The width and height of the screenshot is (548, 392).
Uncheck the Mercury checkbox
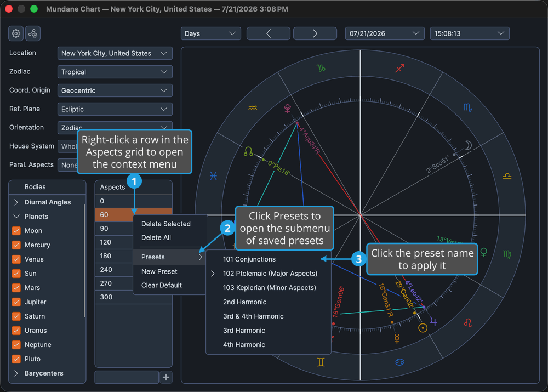(16, 245)
